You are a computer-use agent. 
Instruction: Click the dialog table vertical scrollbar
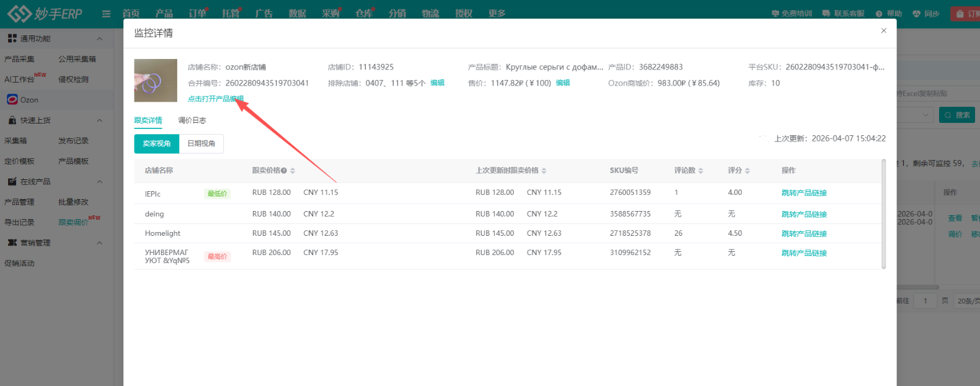tap(883, 214)
